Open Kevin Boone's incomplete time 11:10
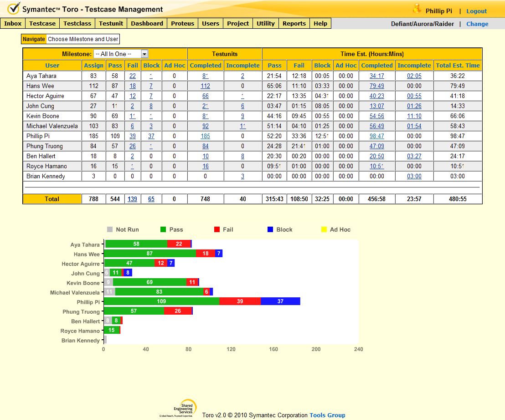 (414, 116)
